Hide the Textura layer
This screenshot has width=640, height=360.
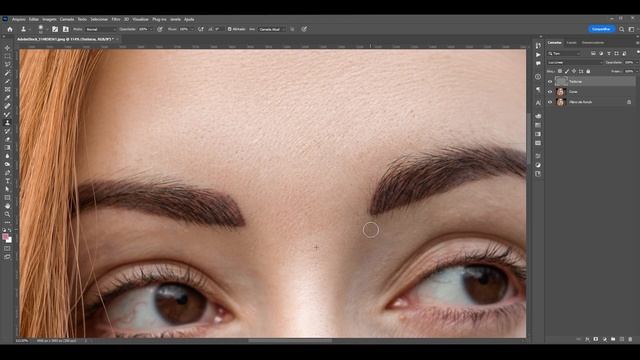[x=550, y=82]
